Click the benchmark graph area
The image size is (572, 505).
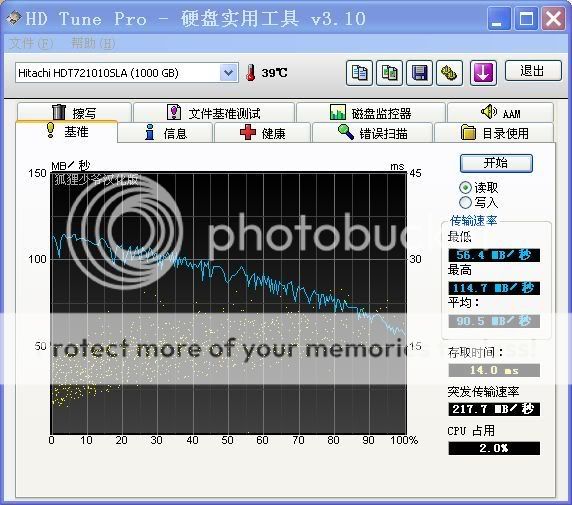point(228,303)
